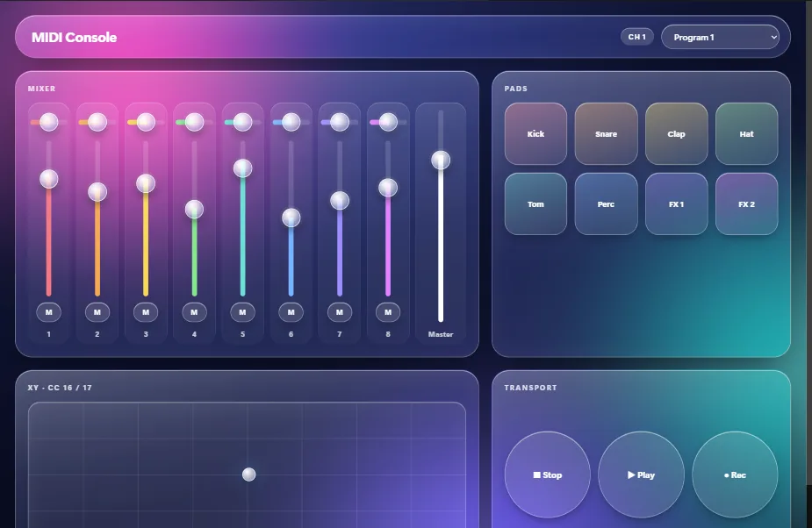The image size is (812, 528).
Task: Open the Program 1 dropdown
Action: [x=720, y=37]
